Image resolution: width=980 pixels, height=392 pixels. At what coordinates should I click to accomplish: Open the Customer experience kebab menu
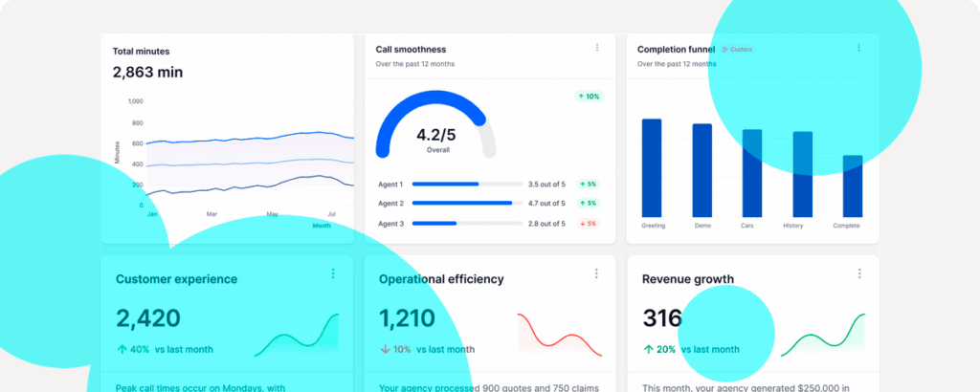(333, 274)
